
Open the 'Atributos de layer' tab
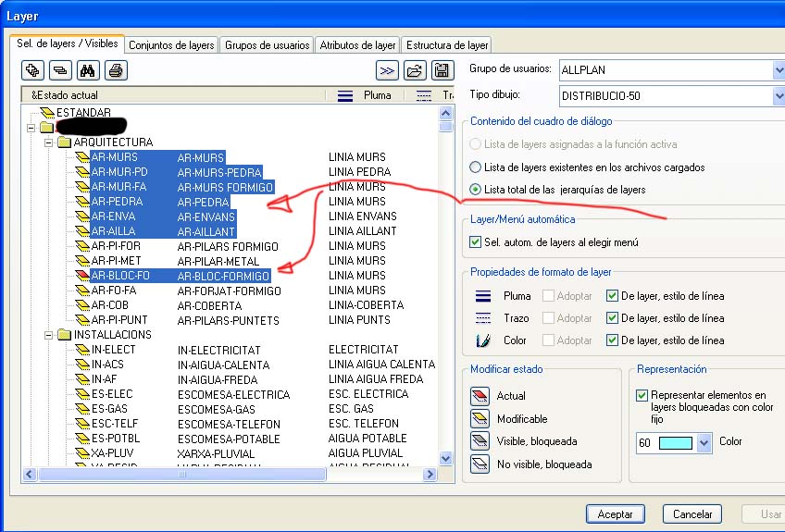tap(357, 45)
